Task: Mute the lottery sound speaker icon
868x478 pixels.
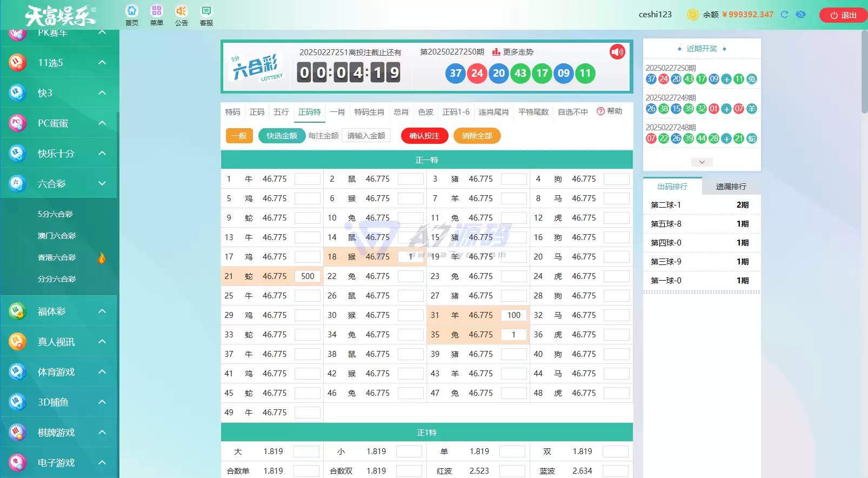Action: click(x=617, y=52)
